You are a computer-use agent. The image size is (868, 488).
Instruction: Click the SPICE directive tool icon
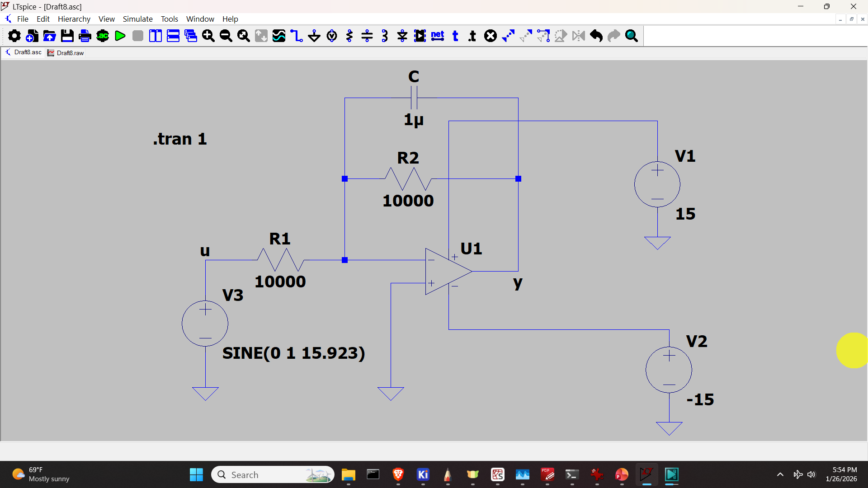[x=472, y=36]
